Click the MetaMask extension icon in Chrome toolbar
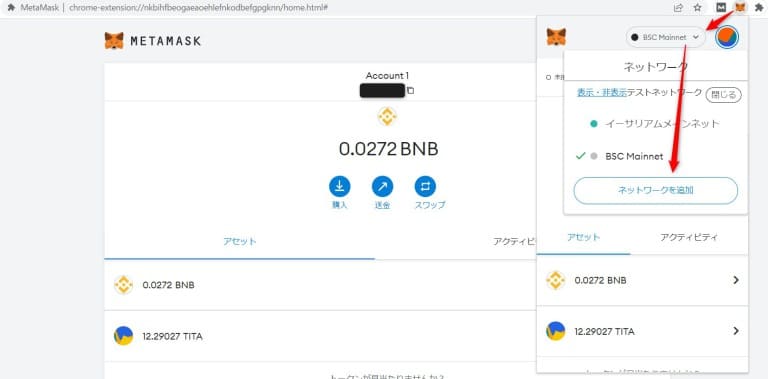 click(740, 7)
